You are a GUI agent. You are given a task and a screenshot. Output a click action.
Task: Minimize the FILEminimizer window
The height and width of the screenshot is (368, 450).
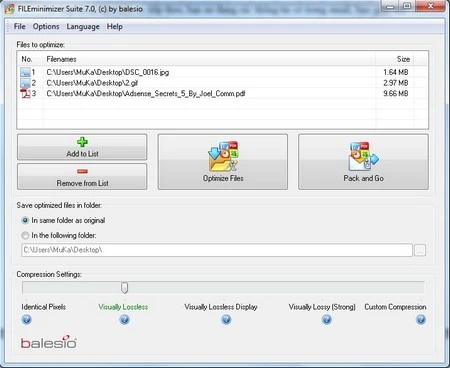(390, 6)
